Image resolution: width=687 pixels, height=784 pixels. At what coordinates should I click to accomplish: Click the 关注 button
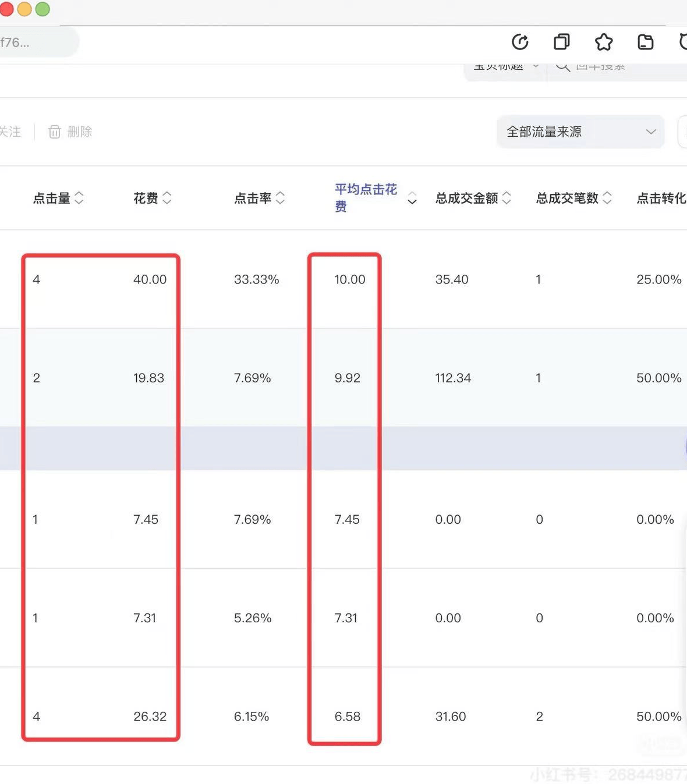10,132
